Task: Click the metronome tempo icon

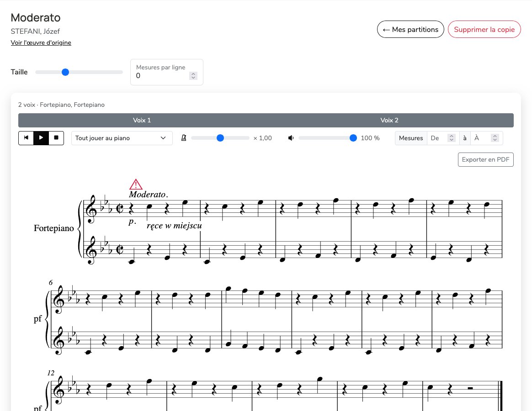Action: (x=184, y=138)
